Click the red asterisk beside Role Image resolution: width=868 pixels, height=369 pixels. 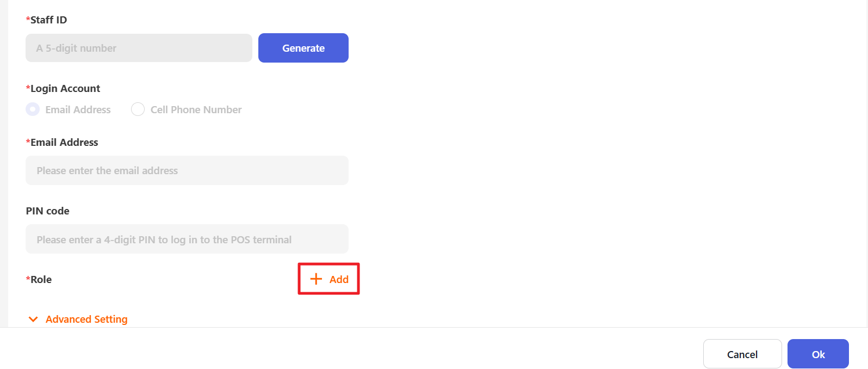(28, 279)
